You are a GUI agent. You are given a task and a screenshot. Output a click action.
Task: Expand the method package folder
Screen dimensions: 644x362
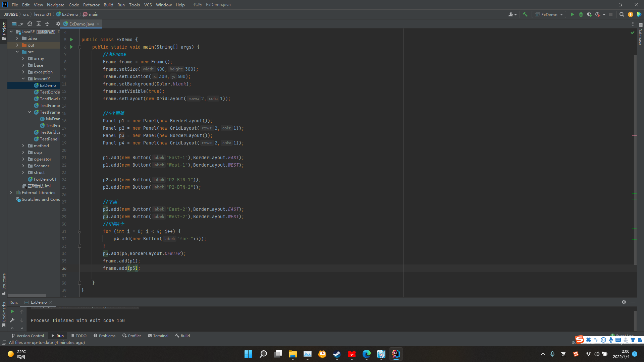(23, 146)
